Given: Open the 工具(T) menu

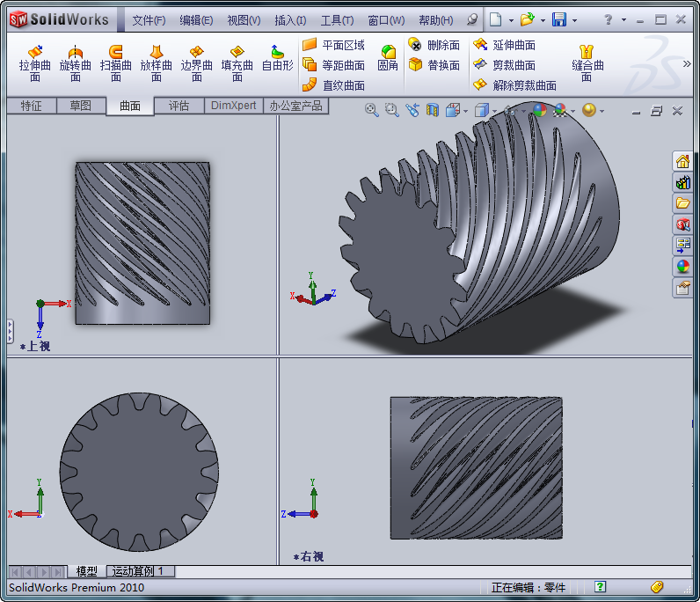Looking at the screenshot, I should point(337,20).
